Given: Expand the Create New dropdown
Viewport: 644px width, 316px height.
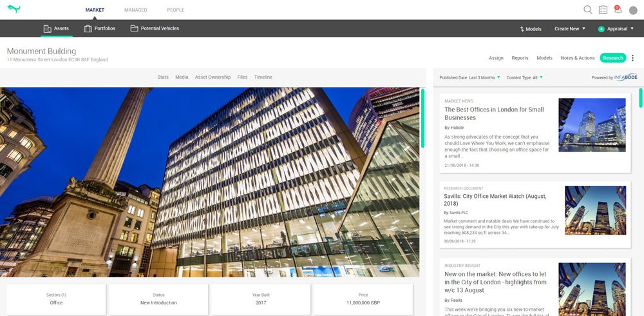Looking at the screenshot, I should [x=570, y=29].
